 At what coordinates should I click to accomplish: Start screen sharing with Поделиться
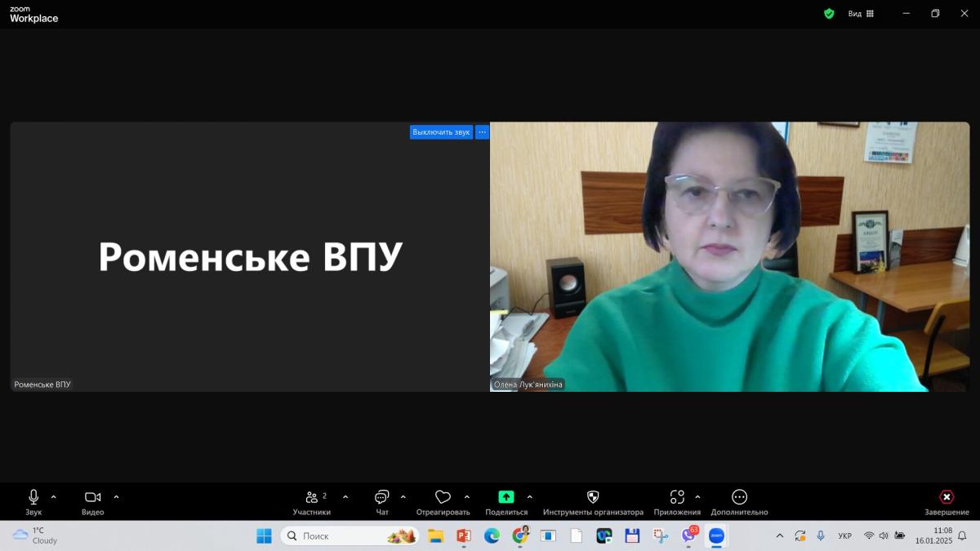[x=506, y=502]
